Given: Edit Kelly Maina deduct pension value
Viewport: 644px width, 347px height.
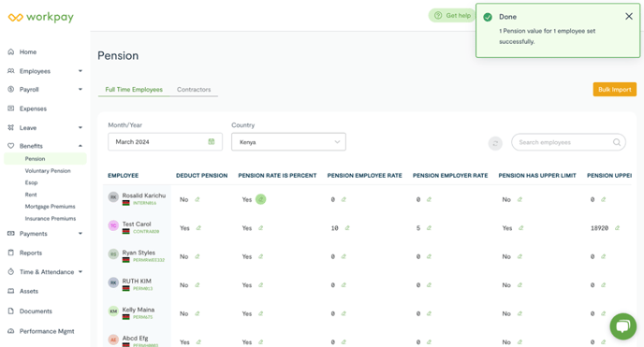Looking at the screenshot, I should 198,313.
